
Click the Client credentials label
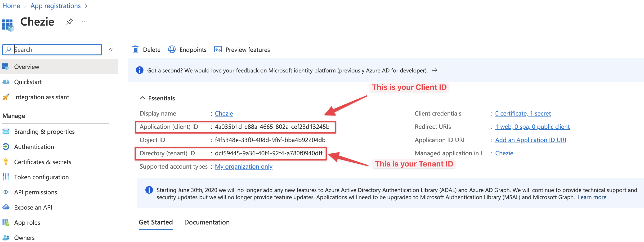(x=438, y=113)
